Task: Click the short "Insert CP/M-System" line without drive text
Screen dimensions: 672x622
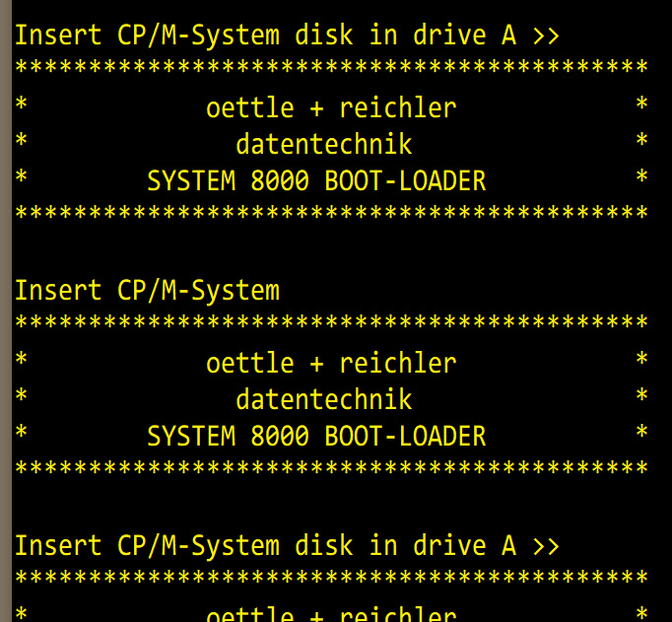Action: pos(148,291)
